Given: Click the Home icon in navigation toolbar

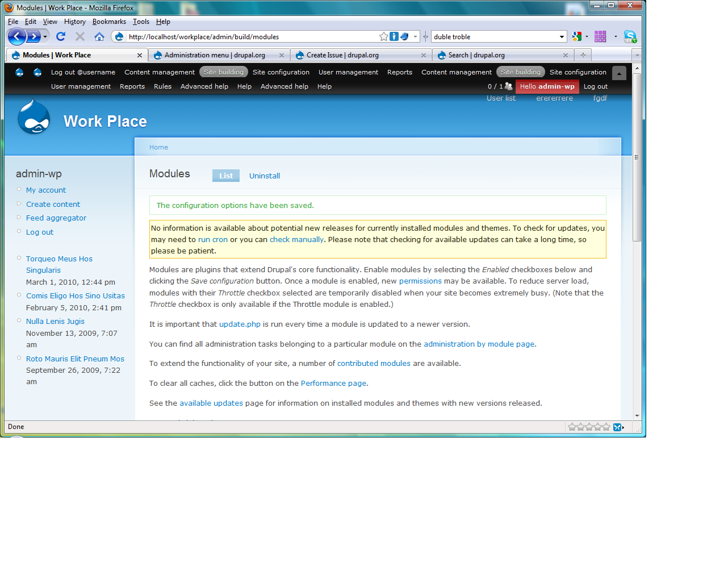Looking at the screenshot, I should [99, 36].
